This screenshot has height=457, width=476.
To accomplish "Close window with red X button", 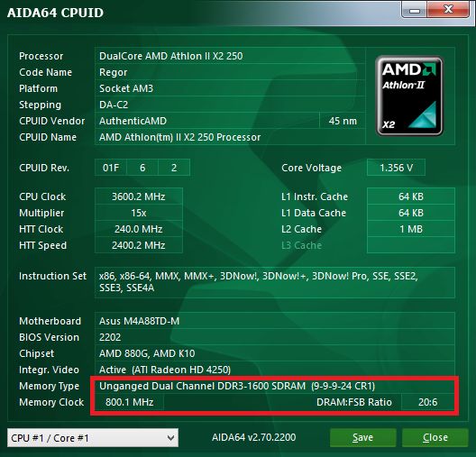I will (x=448, y=10).
